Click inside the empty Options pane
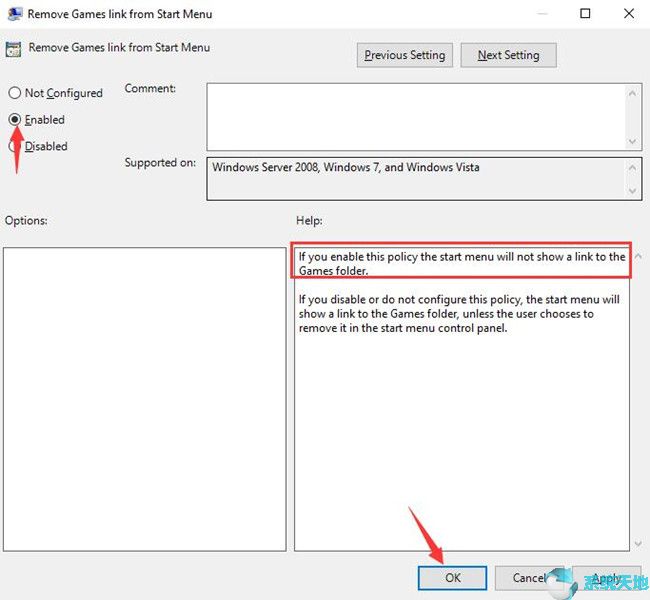 click(145, 399)
